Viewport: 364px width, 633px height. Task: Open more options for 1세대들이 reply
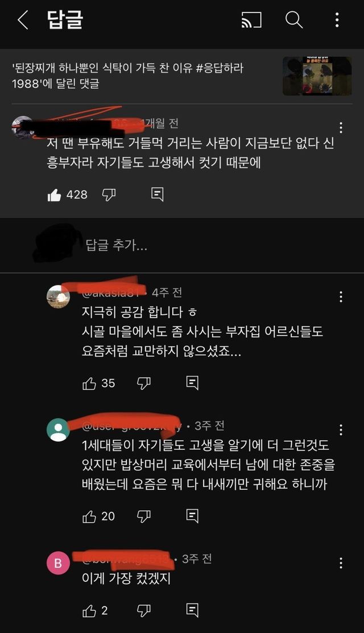tap(341, 430)
